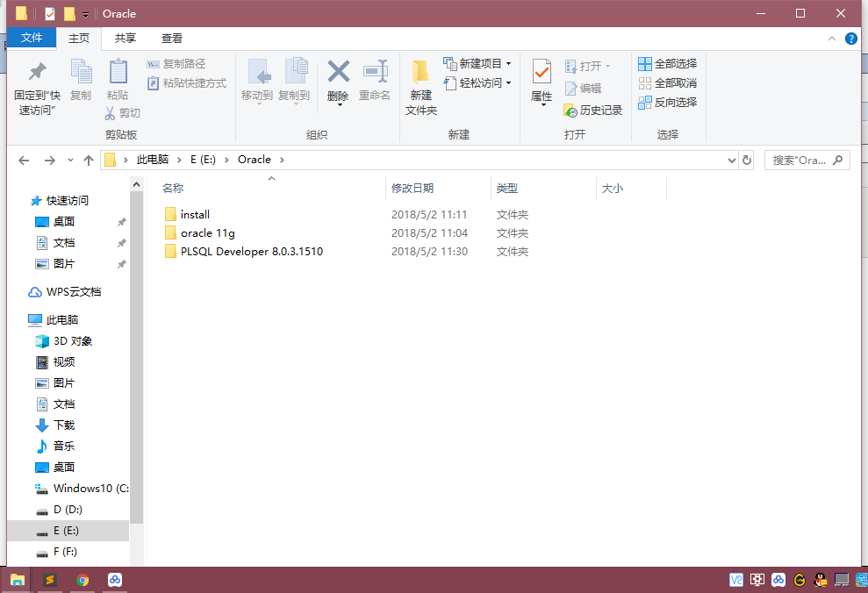Screen dimensions: 868x593
Task: Click the Sublime Text taskbar icon
Action: [50, 580]
